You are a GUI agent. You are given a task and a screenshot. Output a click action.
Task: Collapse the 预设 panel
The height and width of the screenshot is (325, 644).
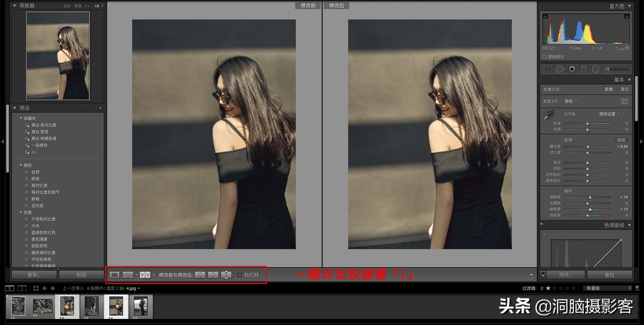(x=14, y=108)
